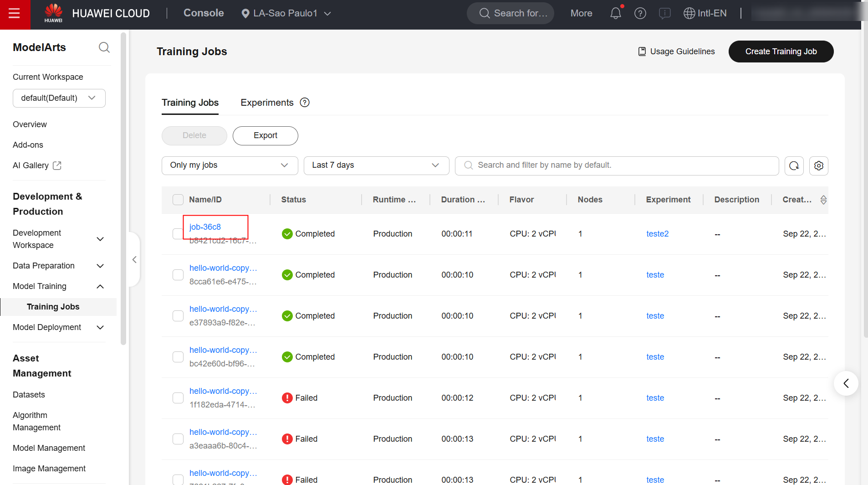Click the Create Training Job button

point(781,52)
